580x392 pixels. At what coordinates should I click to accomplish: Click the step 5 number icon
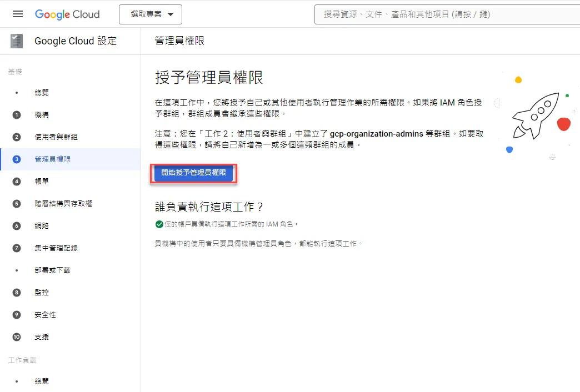(17, 203)
